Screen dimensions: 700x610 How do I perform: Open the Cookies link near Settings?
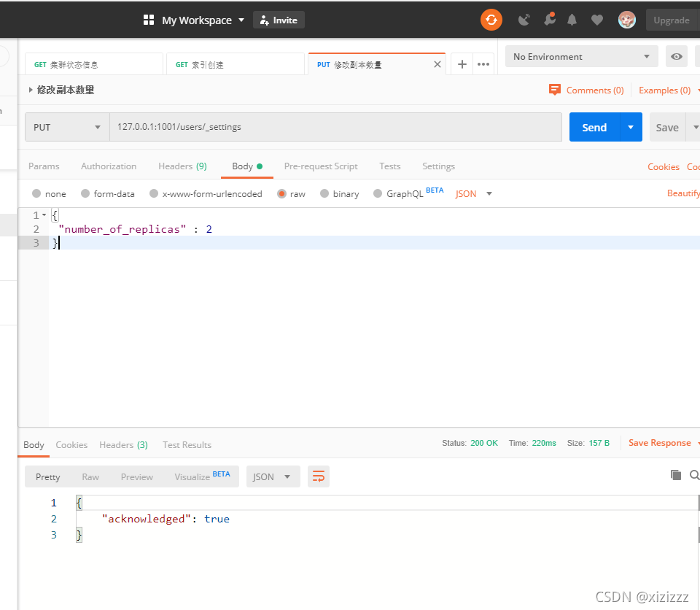pyautogui.click(x=664, y=166)
